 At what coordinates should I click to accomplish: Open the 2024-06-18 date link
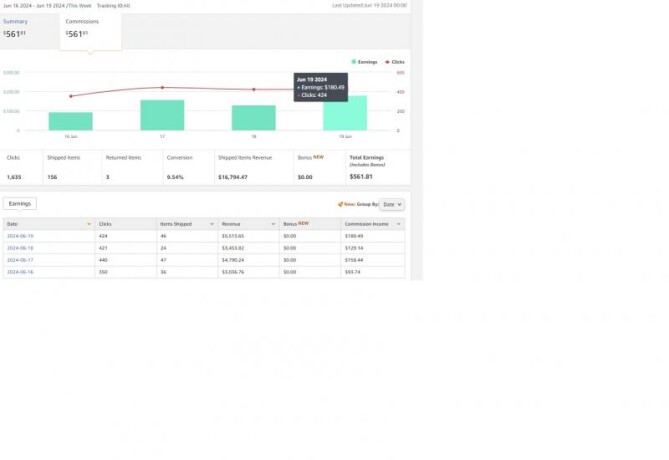[x=20, y=247]
